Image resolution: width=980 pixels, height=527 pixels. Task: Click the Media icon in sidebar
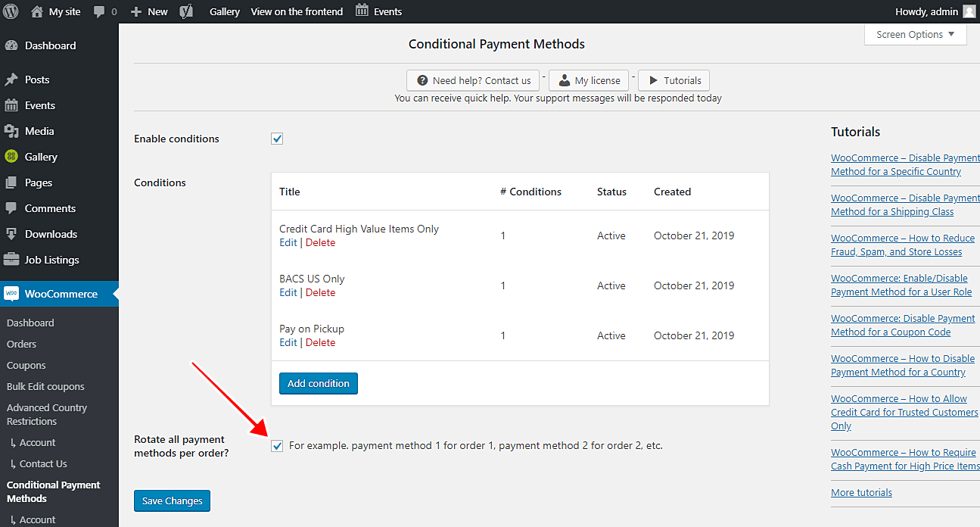click(x=11, y=131)
